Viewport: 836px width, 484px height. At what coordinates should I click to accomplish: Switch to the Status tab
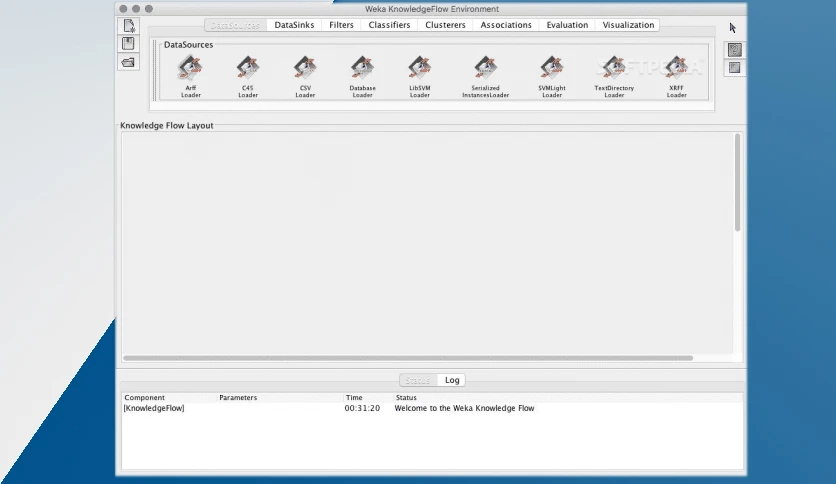click(418, 380)
